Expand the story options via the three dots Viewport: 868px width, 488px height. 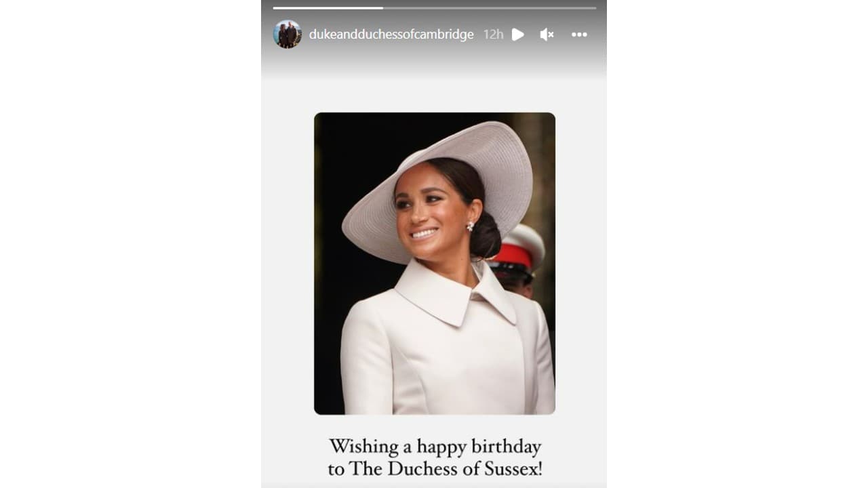tap(579, 34)
